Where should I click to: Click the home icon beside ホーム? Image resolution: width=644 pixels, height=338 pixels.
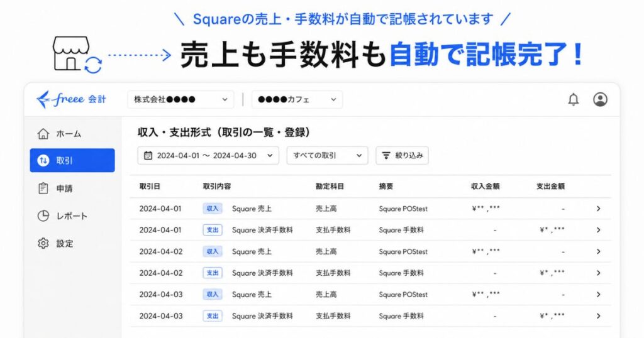pyautogui.click(x=43, y=134)
